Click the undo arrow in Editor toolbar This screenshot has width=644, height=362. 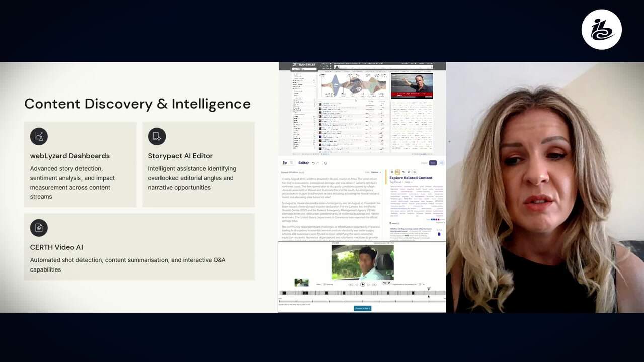click(x=313, y=163)
